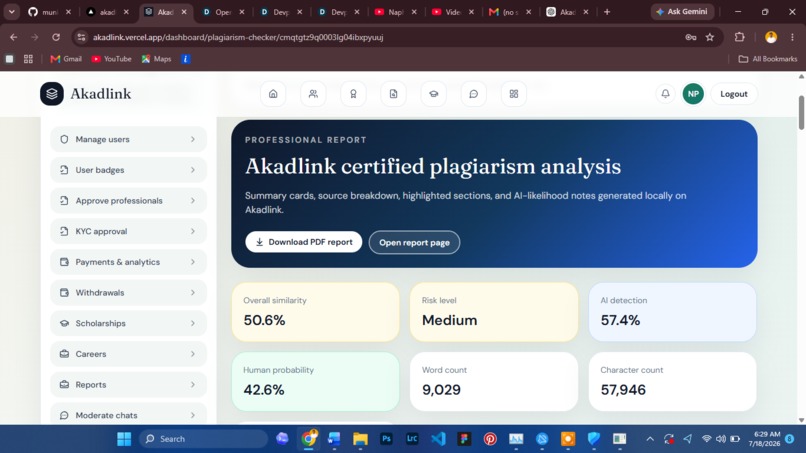Click the icon beside User badges
Image resolution: width=806 pixels, height=453 pixels.
tap(64, 170)
